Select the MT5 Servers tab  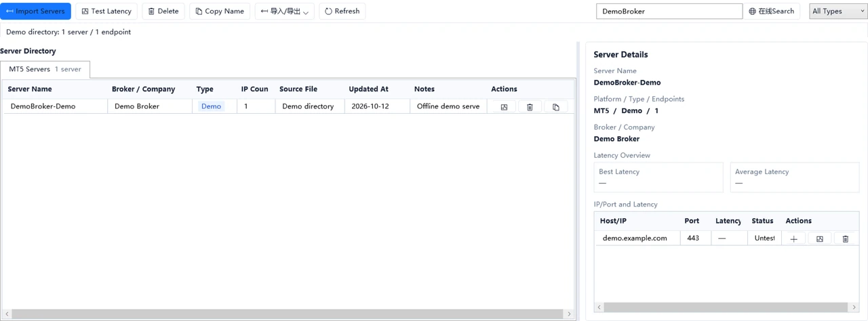coord(45,69)
